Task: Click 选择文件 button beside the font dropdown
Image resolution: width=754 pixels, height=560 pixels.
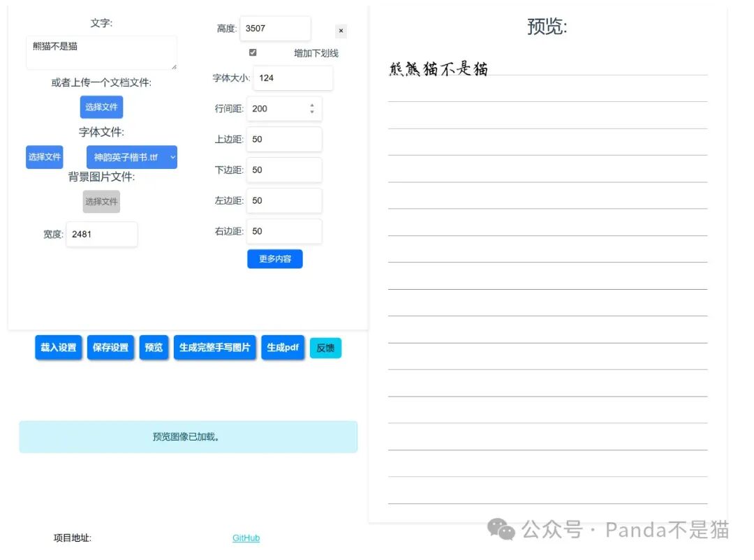Action: [x=44, y=157]
